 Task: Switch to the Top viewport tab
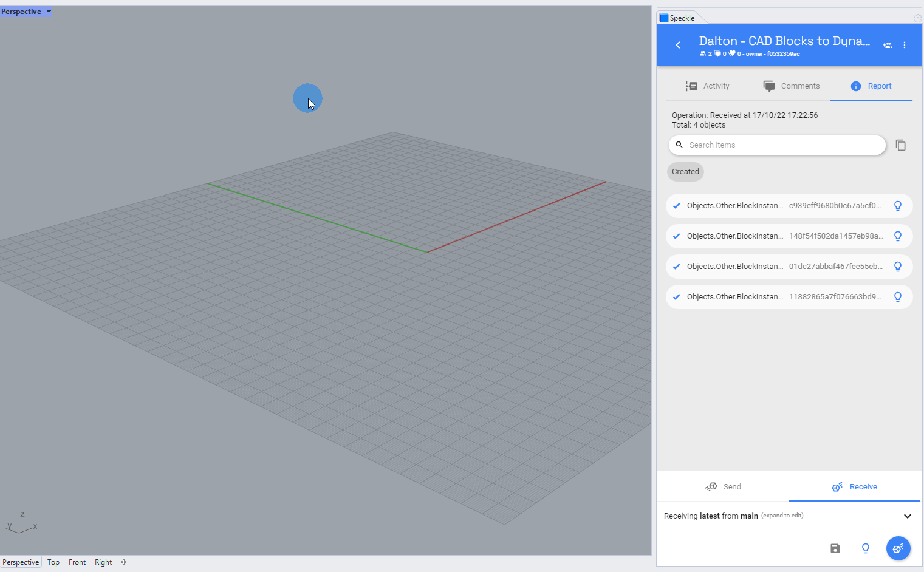coord(53,562)
